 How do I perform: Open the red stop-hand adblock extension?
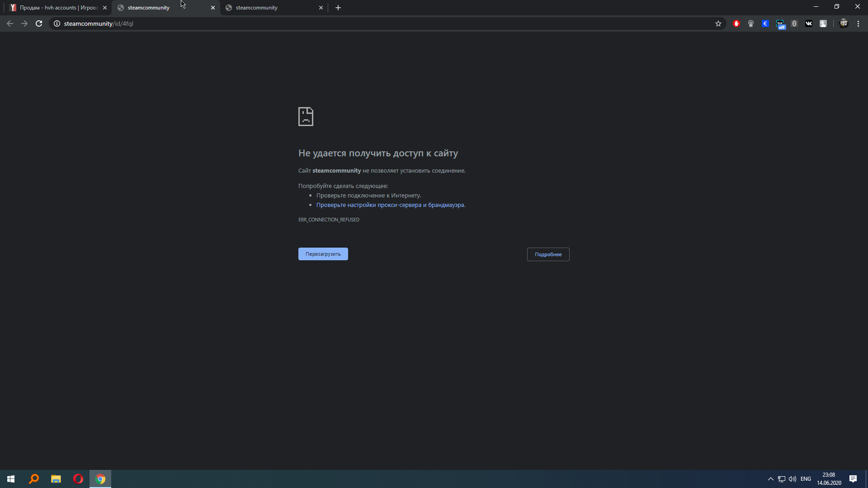pyautogui.click(x=736, y=23)
